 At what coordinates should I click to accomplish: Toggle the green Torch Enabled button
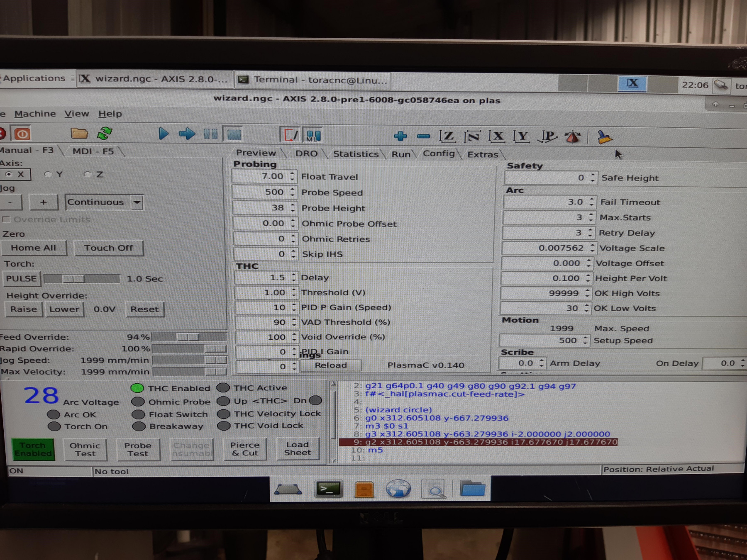pos(32,449)
